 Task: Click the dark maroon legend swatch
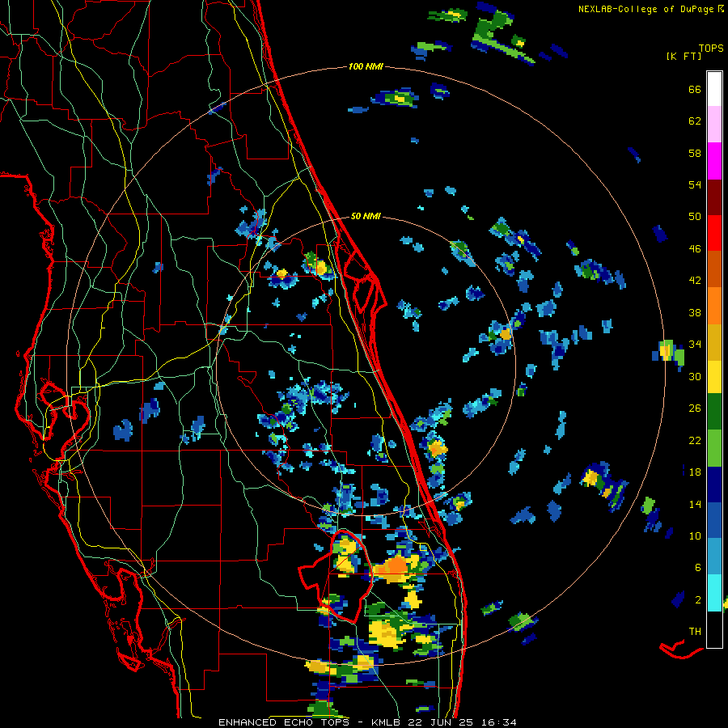714,197
